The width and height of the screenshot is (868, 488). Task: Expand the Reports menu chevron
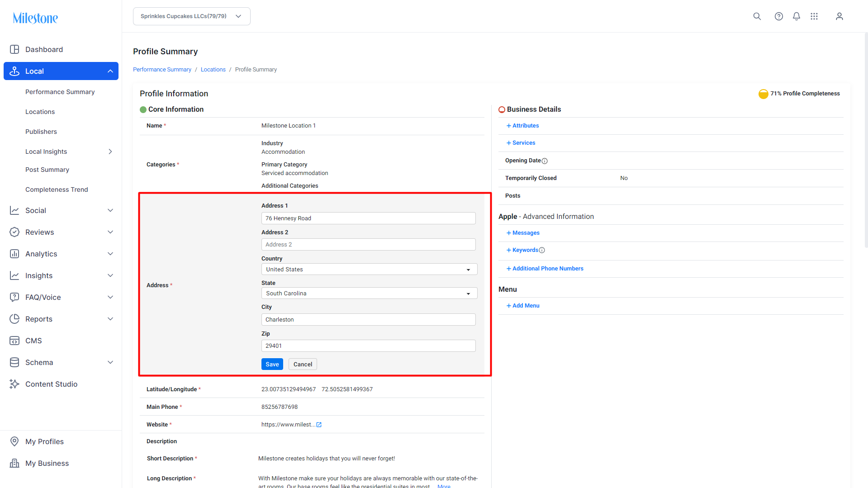[x=110, y=319]
